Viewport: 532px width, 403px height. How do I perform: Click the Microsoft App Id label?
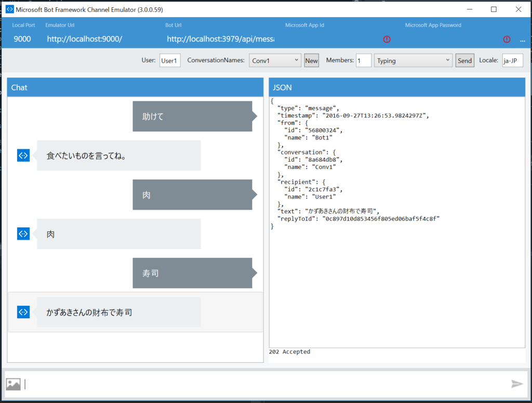tap(304, 25)
